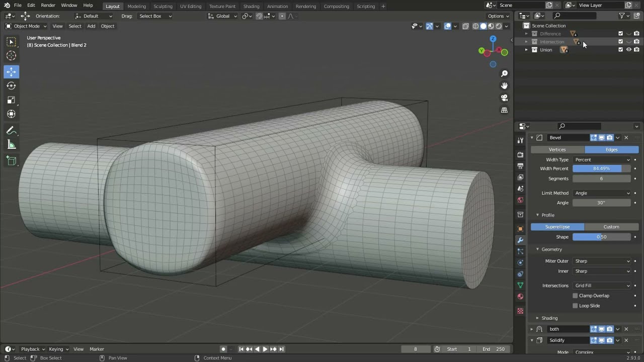Viewport: 644px width, 362px height.
Task: Open the Material Properties tab
Action: [x=521, y=297]
